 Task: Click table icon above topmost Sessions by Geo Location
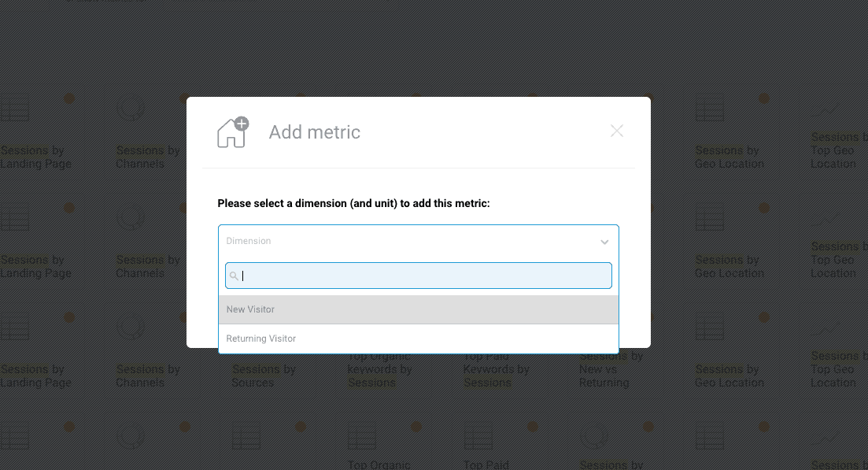tap(709, 109)
